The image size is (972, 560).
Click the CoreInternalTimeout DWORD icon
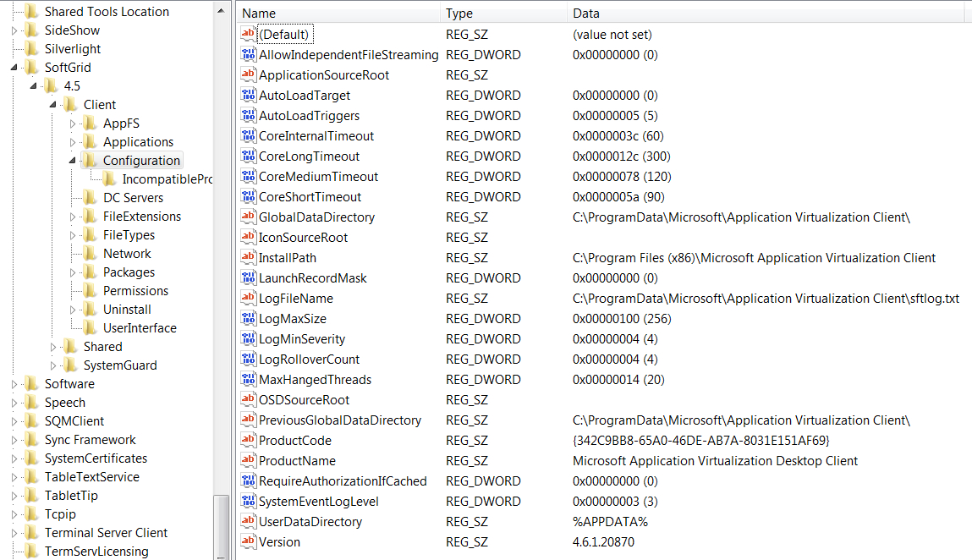pyautogui.click(x=248, y=136)
